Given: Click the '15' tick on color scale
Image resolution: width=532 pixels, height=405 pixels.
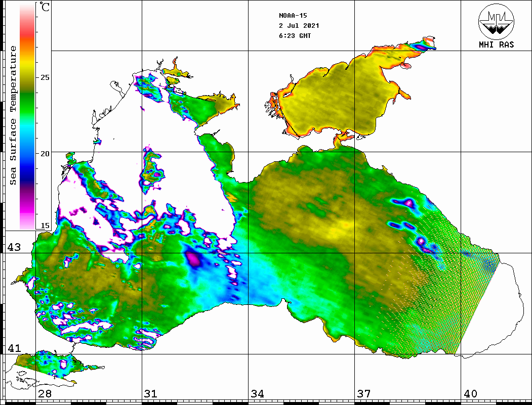Looking at the screenshot, I should click(45, 226).
